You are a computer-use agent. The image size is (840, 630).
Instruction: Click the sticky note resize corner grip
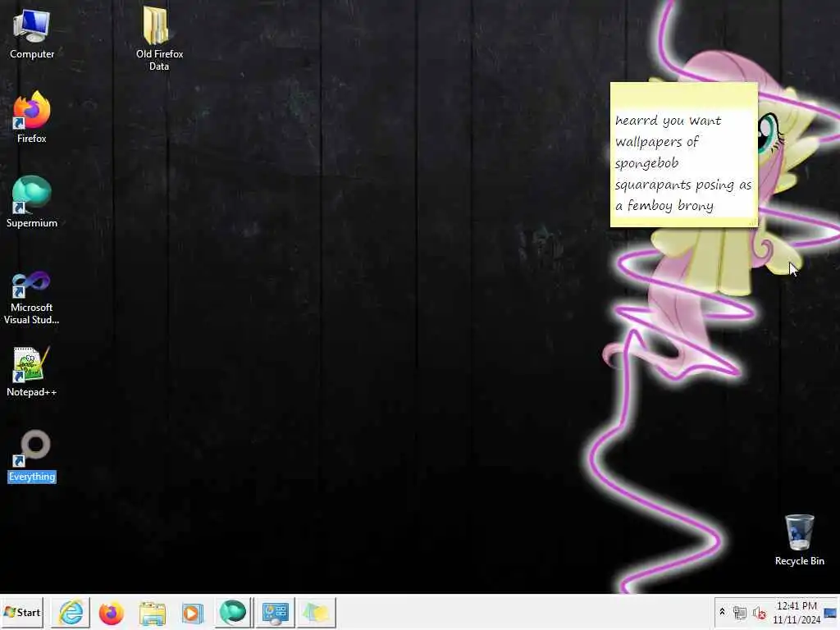tap(752, 221)
